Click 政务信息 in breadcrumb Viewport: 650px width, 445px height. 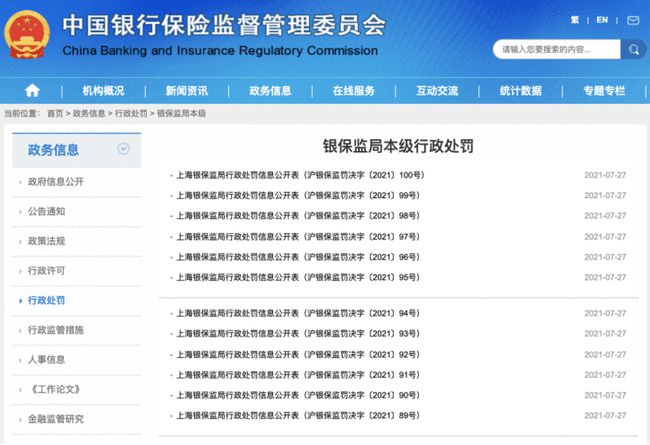[89, 114]
